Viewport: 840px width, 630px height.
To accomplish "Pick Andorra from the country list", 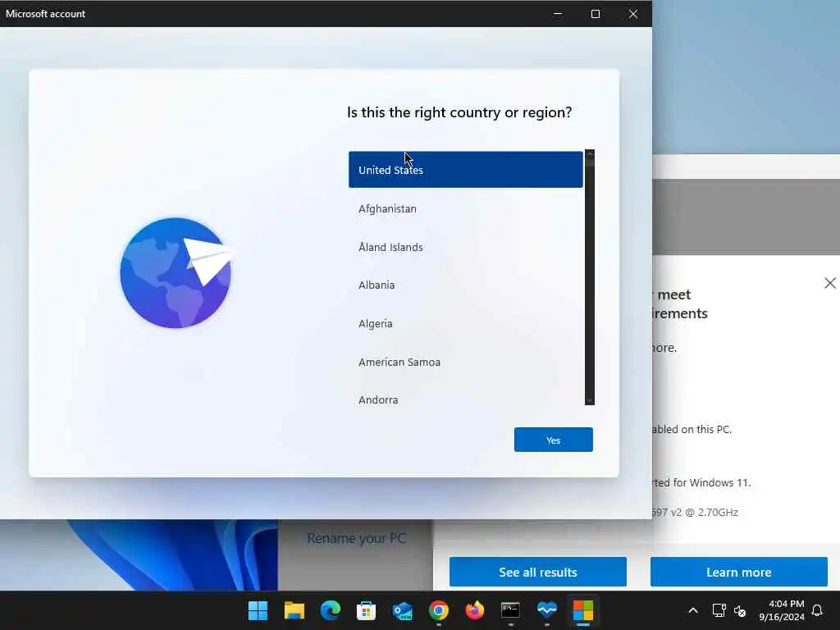I will pos(466,399).
